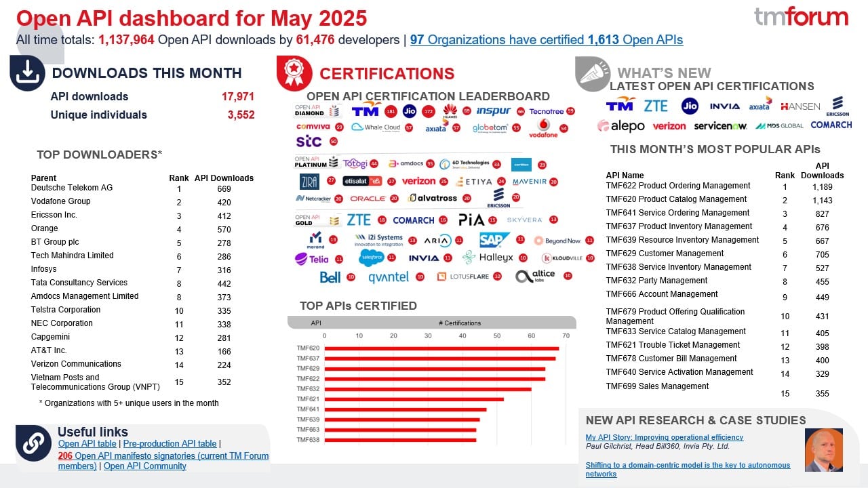868x488 pixels.
Task: Click the MAVENIR logo in the leaderboard
Action: click(x=529, y=182)
